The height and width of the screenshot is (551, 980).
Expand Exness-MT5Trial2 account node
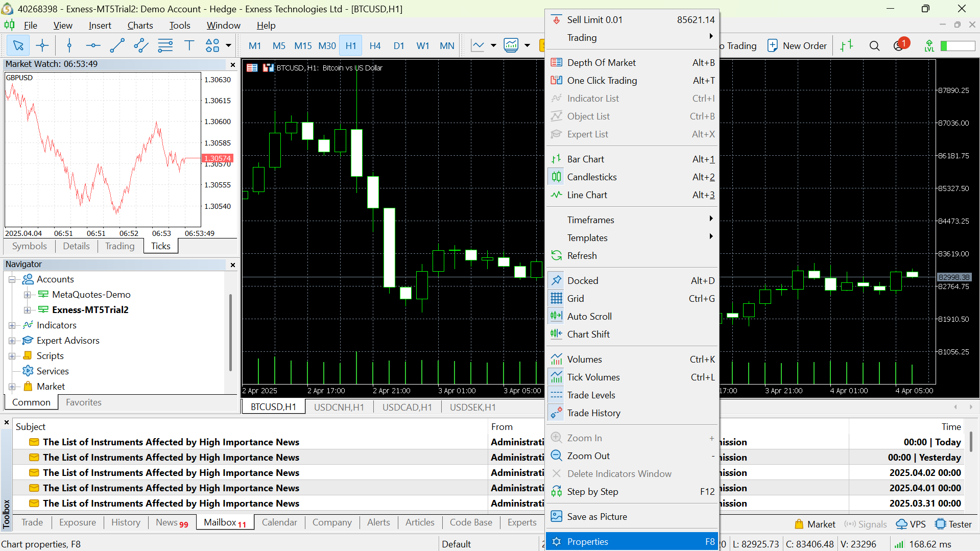27,310
